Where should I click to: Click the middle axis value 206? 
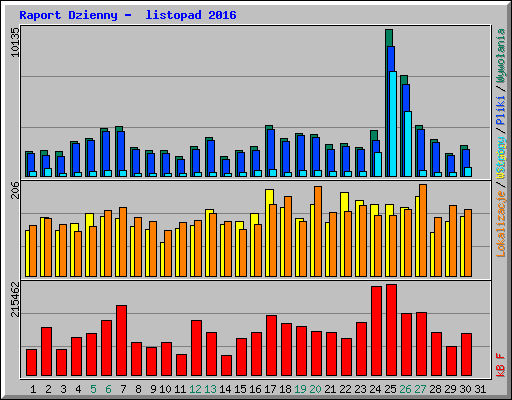(15, 190)
